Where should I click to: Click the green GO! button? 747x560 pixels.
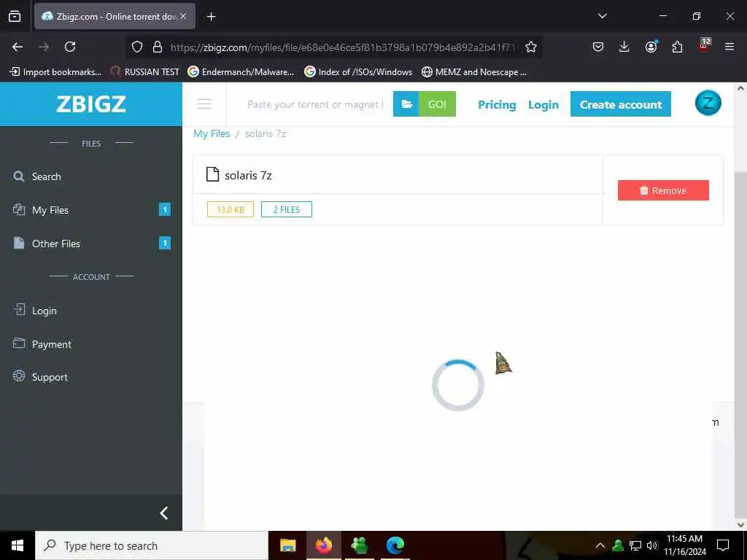pos(437,104)
